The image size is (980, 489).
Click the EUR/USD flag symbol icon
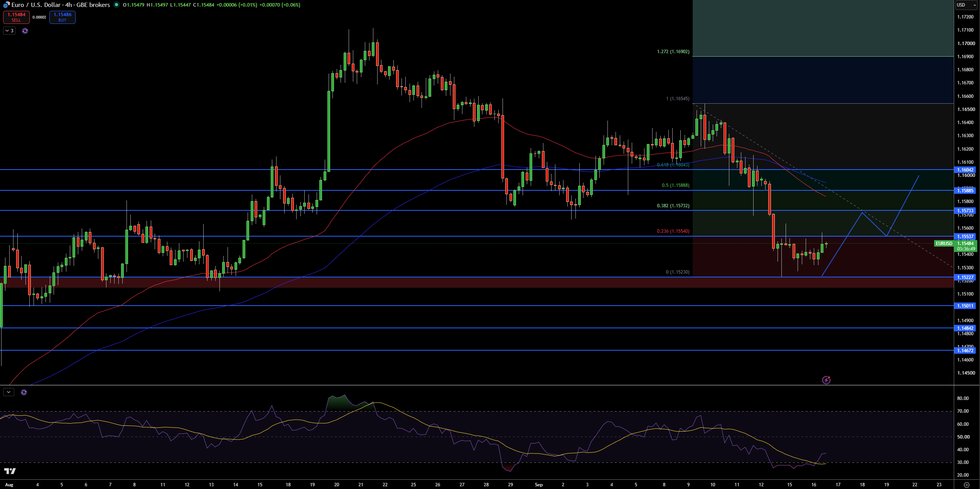pos(6,5)
